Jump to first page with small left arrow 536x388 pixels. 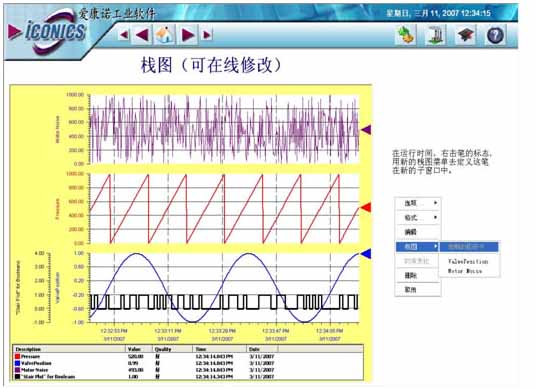click(124, 35)
